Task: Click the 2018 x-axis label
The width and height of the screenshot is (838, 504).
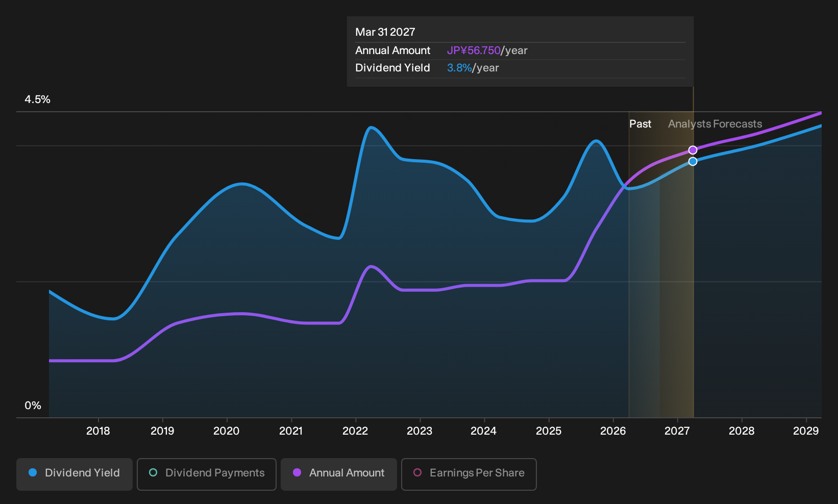Action: [98, 431]
